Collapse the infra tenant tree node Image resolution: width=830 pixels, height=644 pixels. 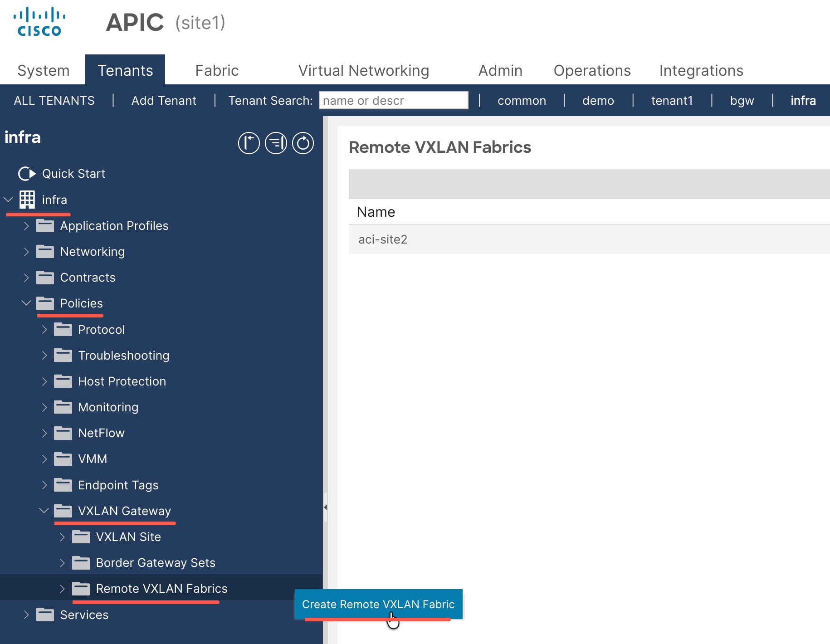coord(8,200)
